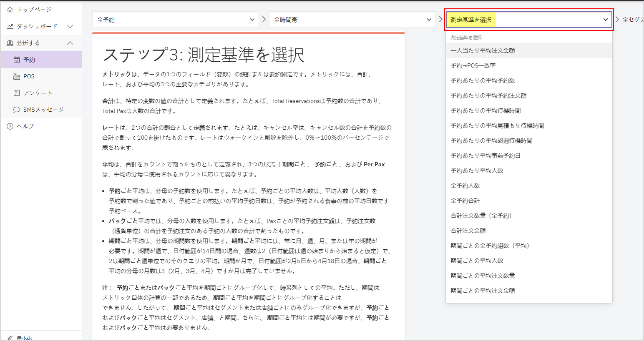The height and width of the screenshot is (341, 644).
Task: Choose 予約あたりの平均超過待機時間 option
Action: tap(529, 140)
